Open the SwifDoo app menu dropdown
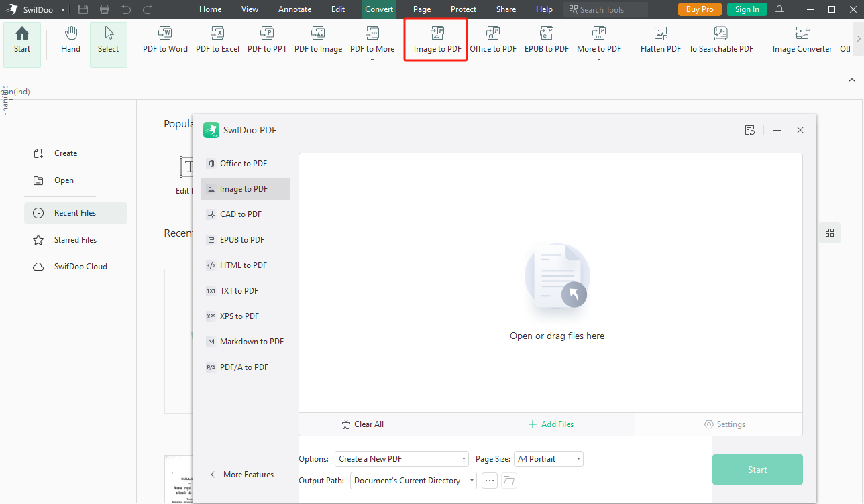Screen dimensions: 864x504 coord(63,9)
